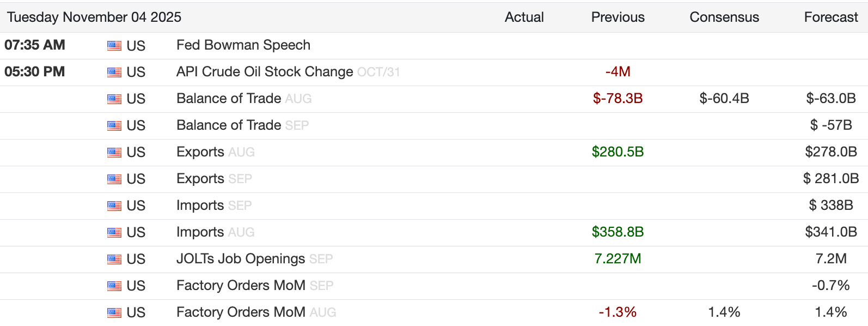Click the Forecast column header
Viewport: 868px width, 326px height.
[x=830, y=17]
